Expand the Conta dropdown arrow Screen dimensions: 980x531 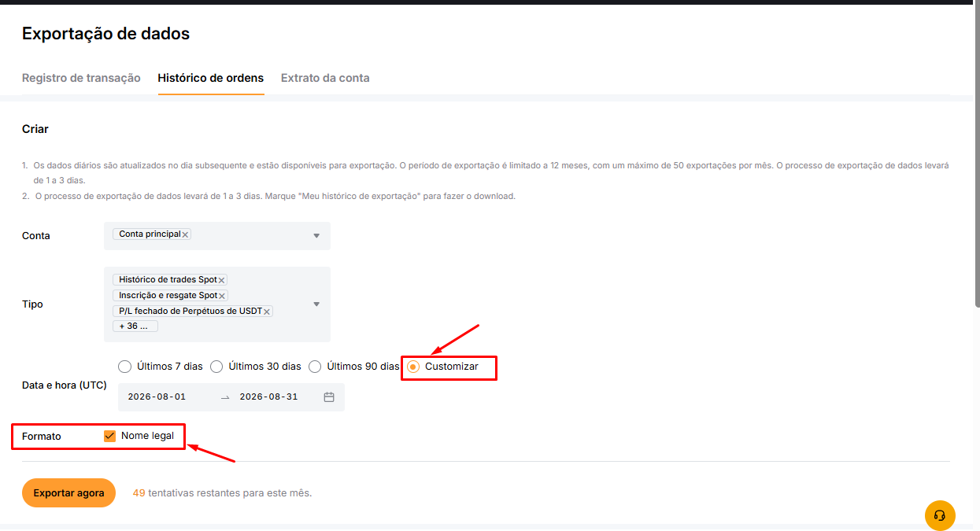pos(316,236)
